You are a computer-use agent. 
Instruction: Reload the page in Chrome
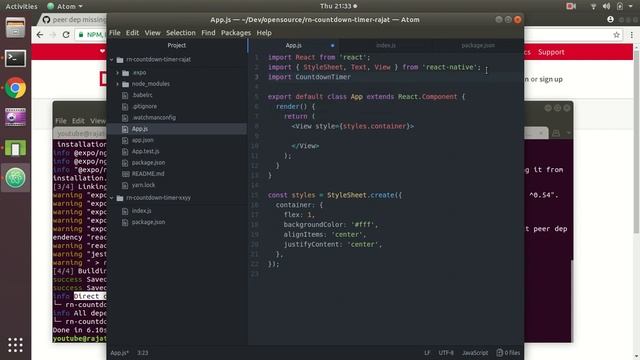66,35
